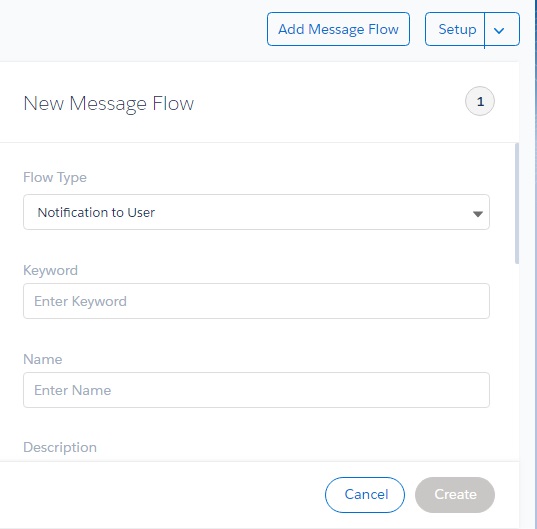
Task: Click the greyed-out Create button
Action: click(x=455, y=495)
